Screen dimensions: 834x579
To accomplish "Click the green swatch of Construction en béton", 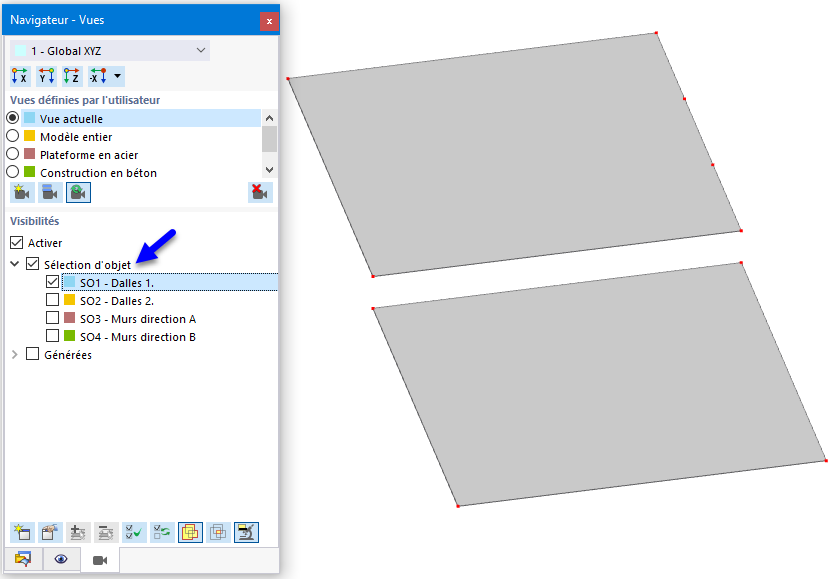I will [30, 172].
